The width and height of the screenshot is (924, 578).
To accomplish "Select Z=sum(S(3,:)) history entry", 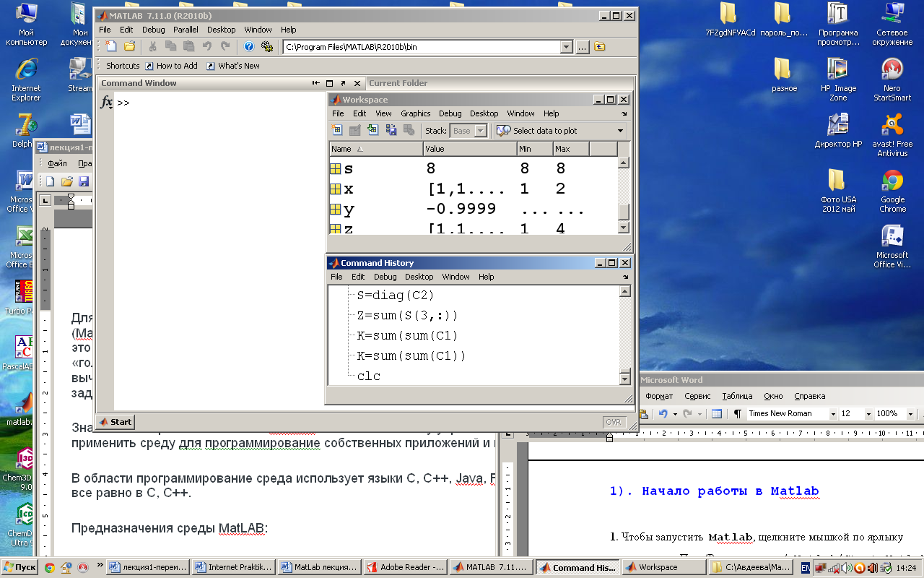I will (x=407, y=315).
